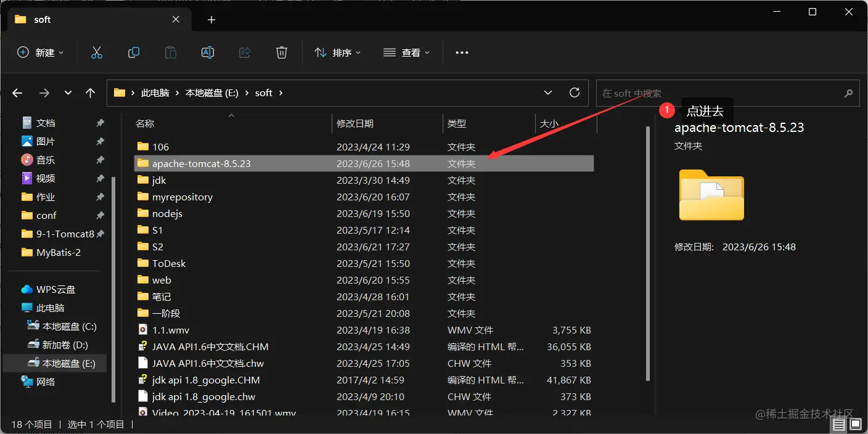Click the search magnifier icon
Screen dimensions: 868x434
pos(849,93)
